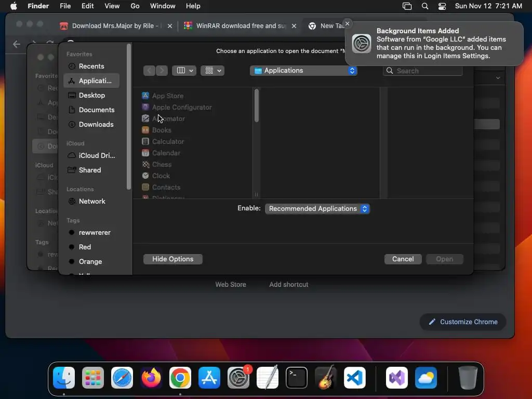Click Hide Options button
The image size is (532, 399).
click(172, 259)
